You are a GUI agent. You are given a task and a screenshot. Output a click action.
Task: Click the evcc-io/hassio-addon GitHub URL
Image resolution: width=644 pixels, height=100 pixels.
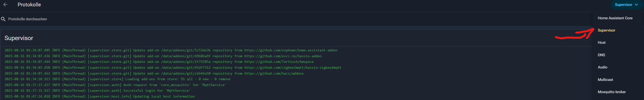[283, 56]
